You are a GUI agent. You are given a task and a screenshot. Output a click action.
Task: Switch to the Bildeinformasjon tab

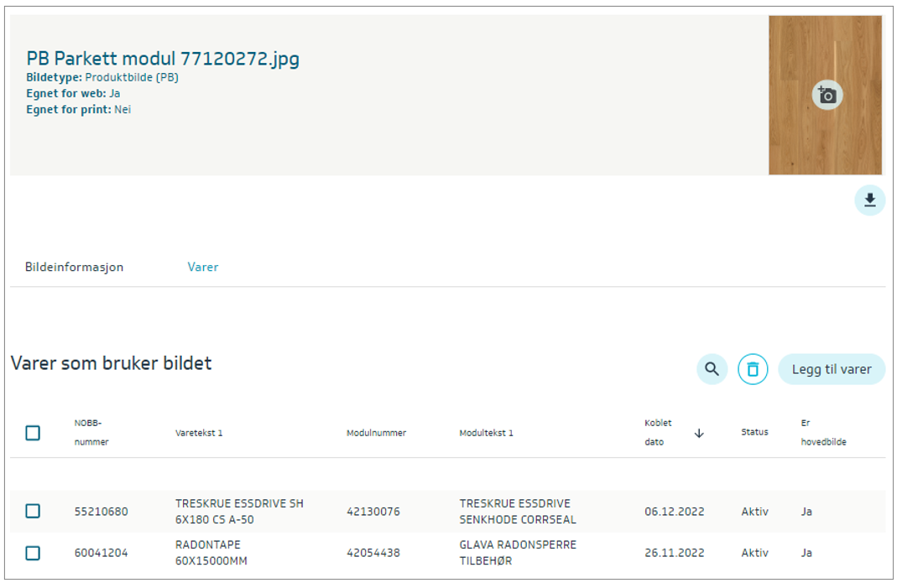(75, 267)
